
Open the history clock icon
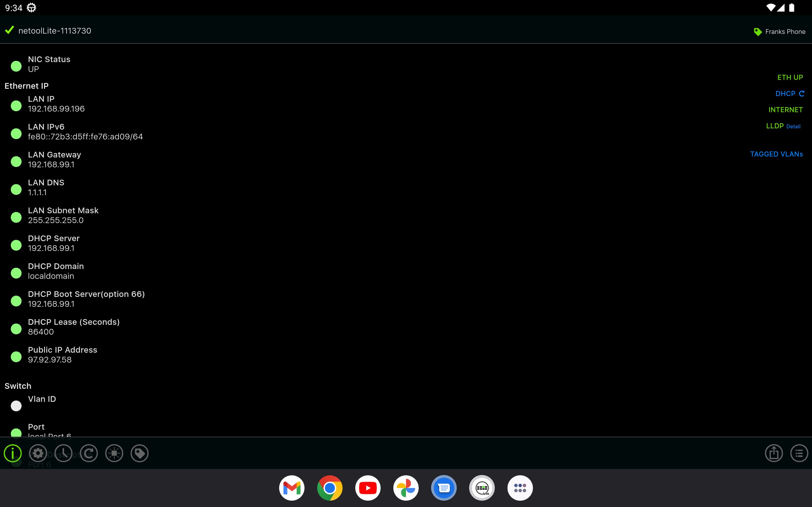(x=63, y=453)
